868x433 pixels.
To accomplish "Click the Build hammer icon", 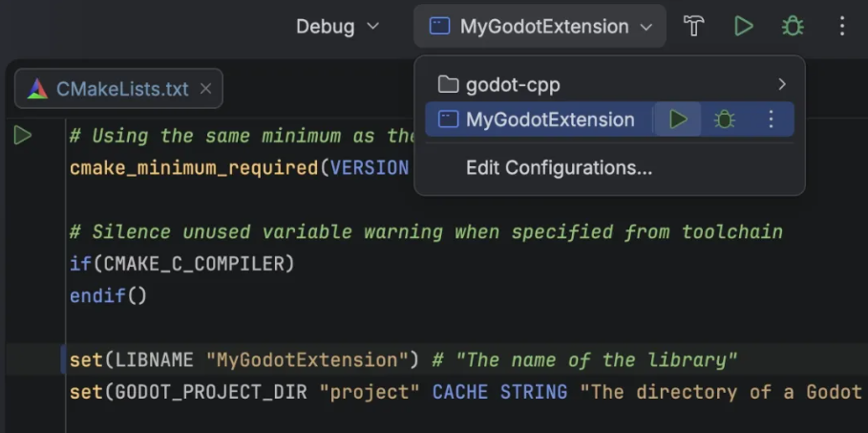I will point(694,27).
